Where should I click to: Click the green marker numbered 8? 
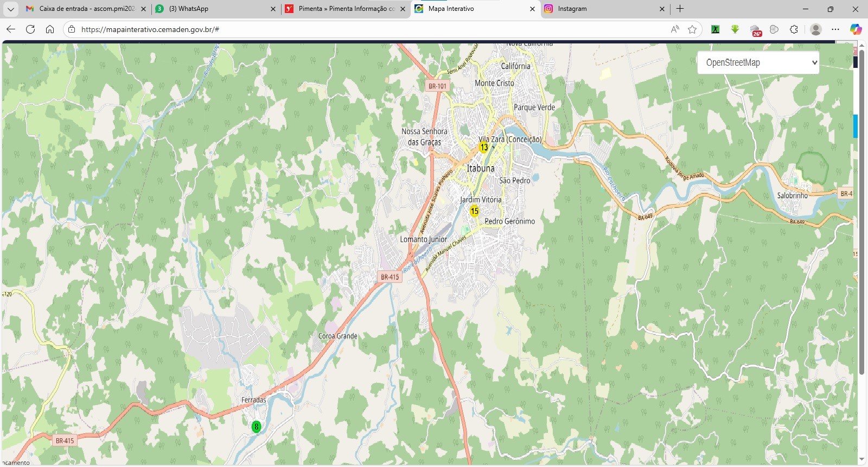point(257,427)
